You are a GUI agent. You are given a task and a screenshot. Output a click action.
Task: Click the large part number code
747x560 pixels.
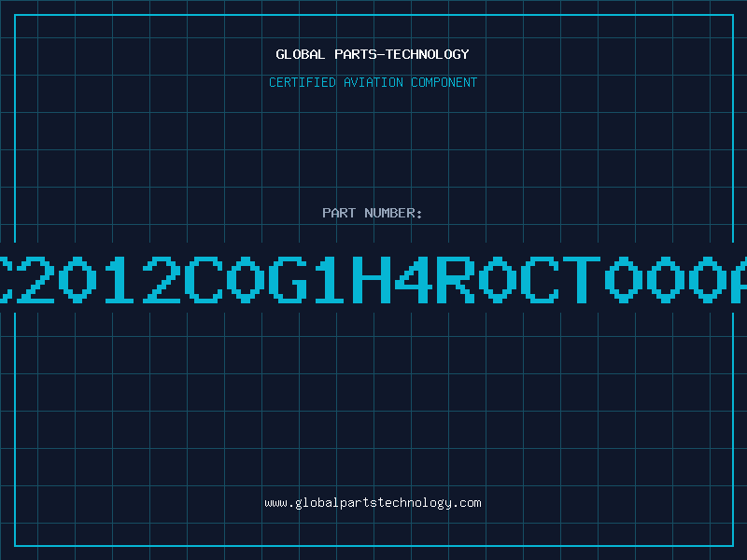373,279
